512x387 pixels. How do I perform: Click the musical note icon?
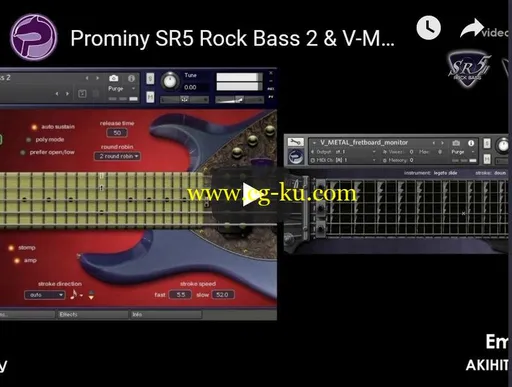point(74,295)
